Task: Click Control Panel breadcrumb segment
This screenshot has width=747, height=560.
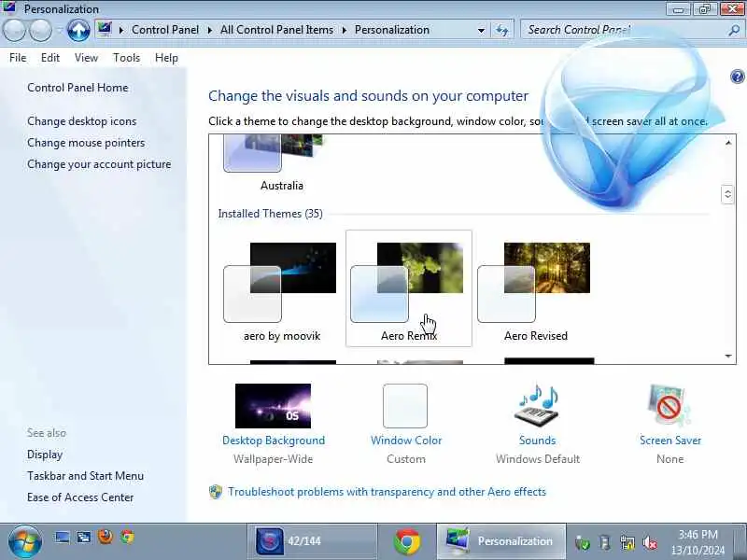Action: coord(165,30)
